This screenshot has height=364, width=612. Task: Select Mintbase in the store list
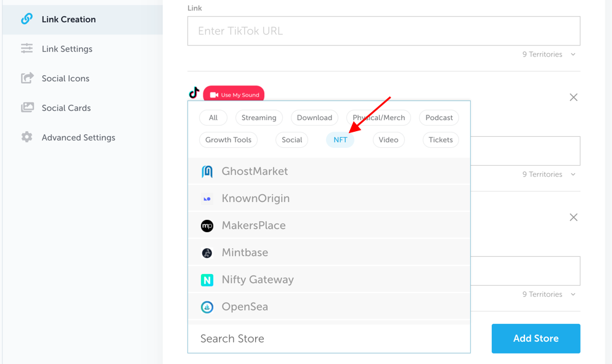pos(329,253)
